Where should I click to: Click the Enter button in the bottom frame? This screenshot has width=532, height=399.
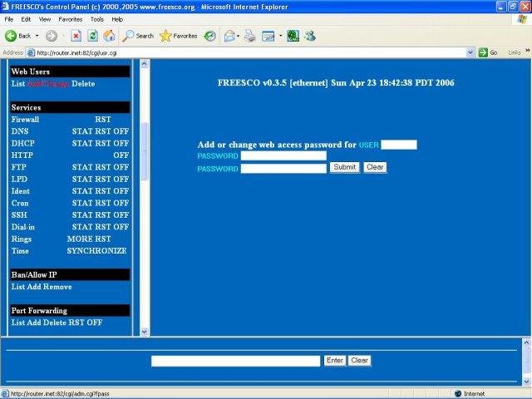pyautogui.click(x=334, y=360)
